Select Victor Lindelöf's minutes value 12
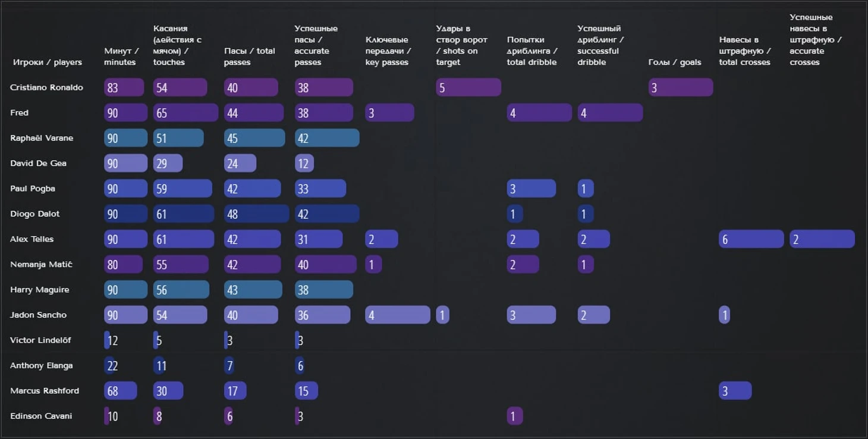Image resolution: width=868 pixels, height=439 pixels. pos(112,341)
